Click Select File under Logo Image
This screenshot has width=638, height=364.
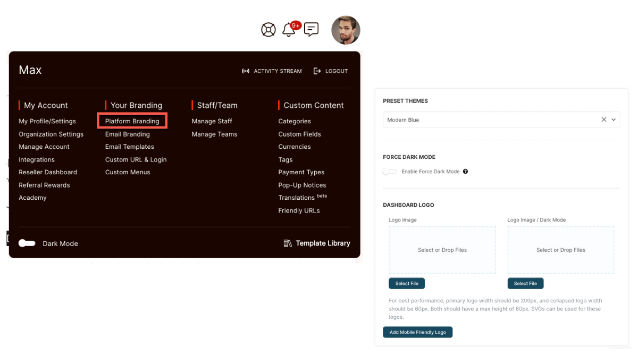pos(407,284)
